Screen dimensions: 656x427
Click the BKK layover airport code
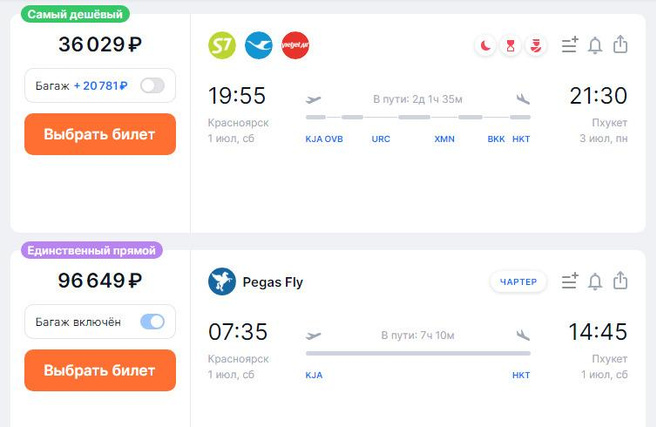point(496,139)
